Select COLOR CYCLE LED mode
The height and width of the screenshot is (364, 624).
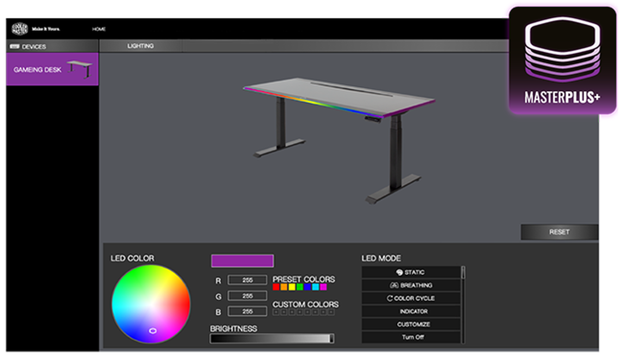pos(411,298)
